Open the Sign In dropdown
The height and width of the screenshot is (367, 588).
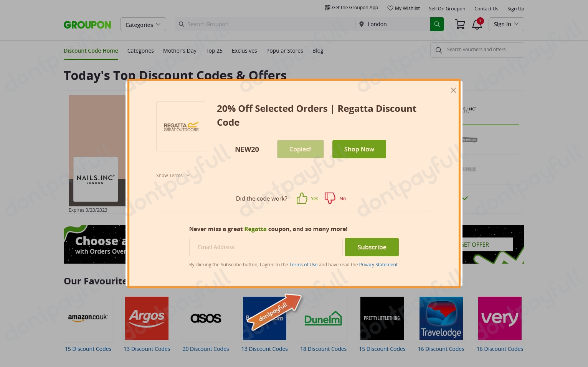tap(506, 24)
